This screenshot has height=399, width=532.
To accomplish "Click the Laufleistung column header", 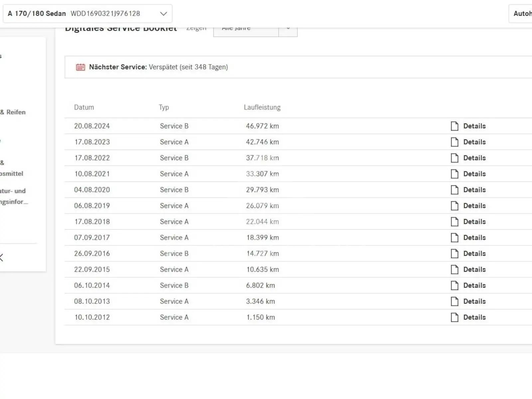I will (262, 107).
